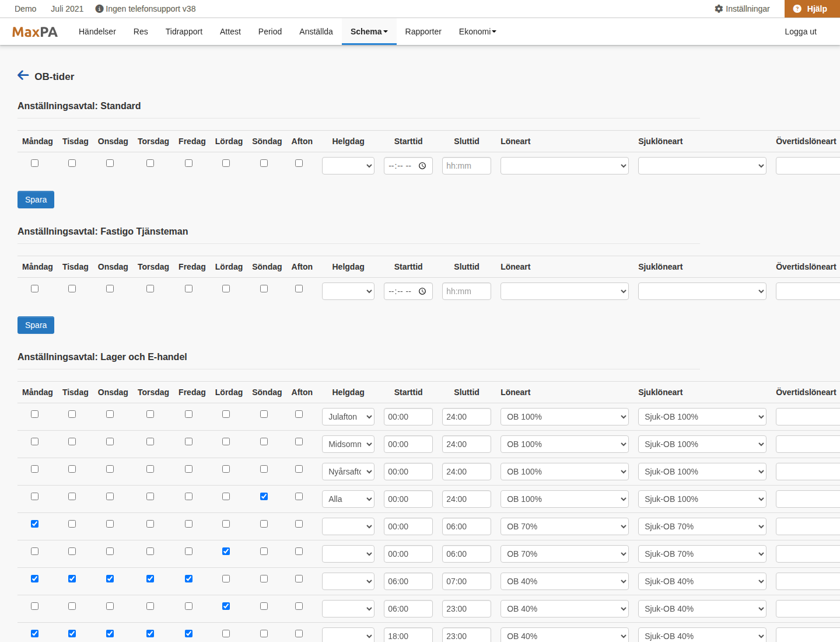This screenshot has width=840, height=642.
Task: Open the Schema menu
Action: (369, 32)
